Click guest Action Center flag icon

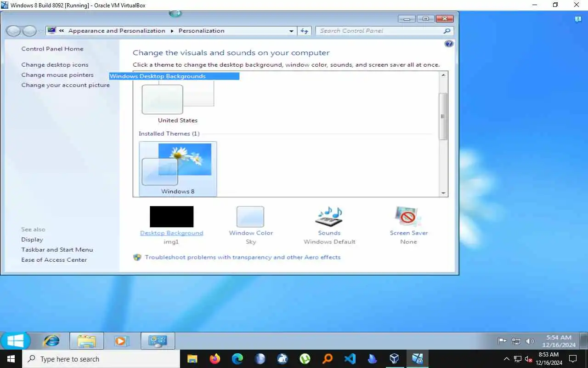(x=503, y=341)
